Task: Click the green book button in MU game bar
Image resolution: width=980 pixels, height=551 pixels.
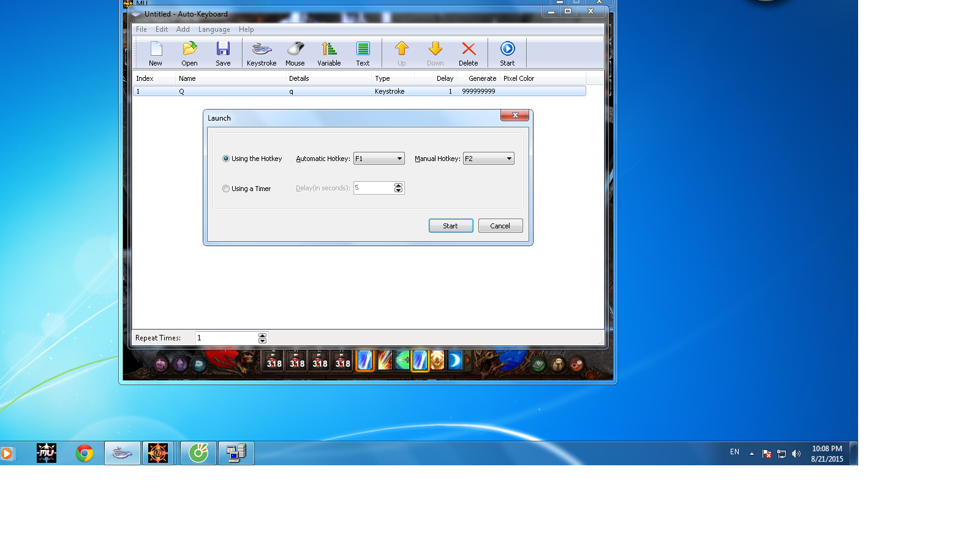Action: [x=538, y=365]
